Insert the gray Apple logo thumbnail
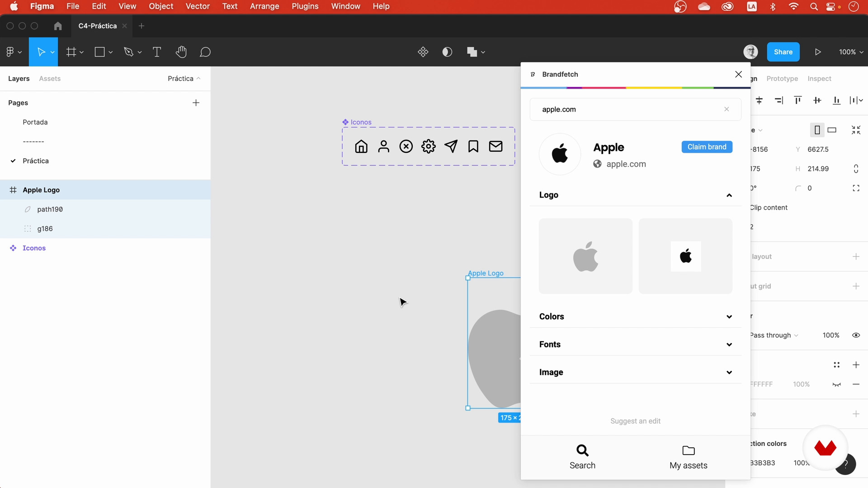The image size is (868, 488). [x=585, y=256]
